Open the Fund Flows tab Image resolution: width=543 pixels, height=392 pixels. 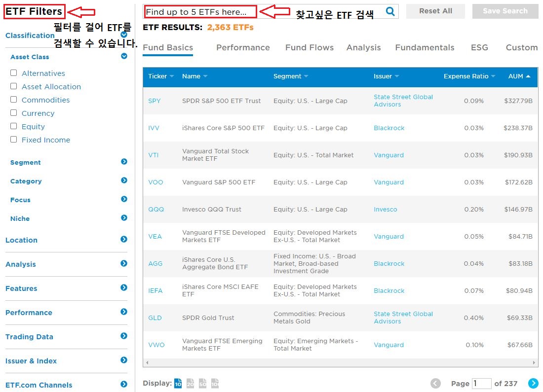pos(309,47)
